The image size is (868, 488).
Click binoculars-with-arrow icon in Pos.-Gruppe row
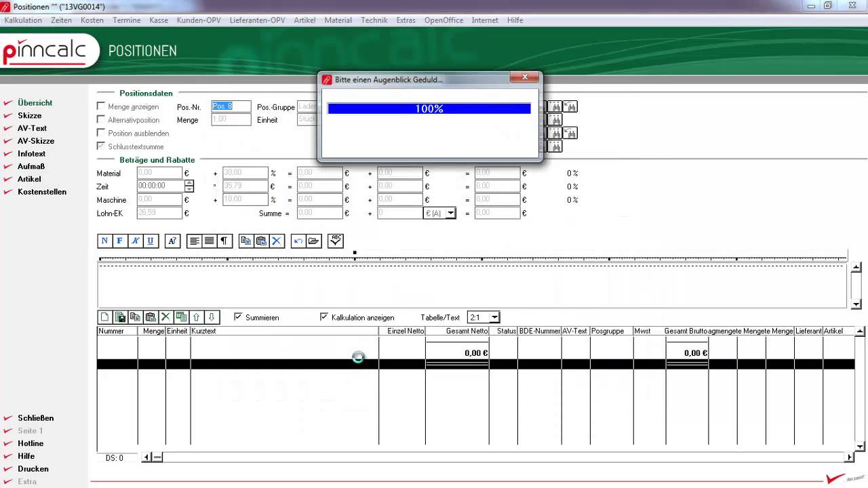click(570, 106)
